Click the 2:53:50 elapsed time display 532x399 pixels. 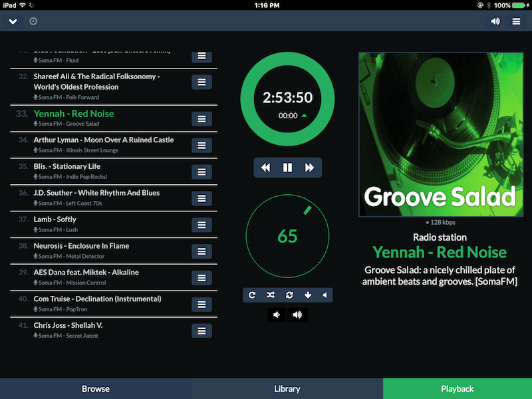click(287, 97)
